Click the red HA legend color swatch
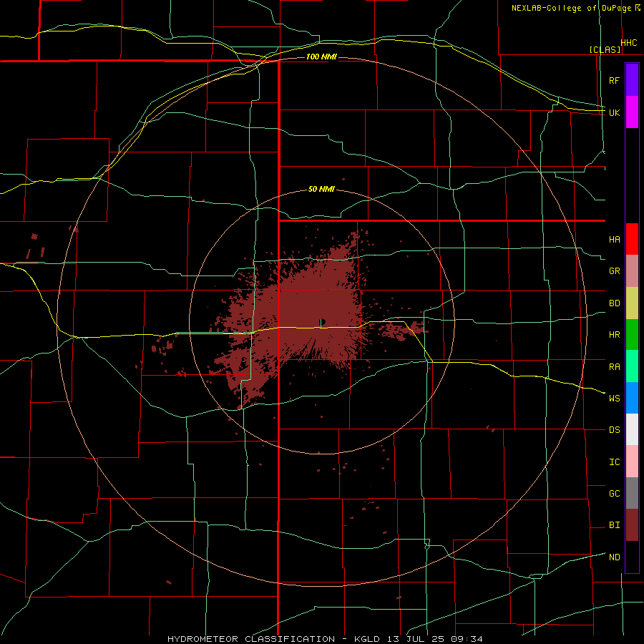The width and height of the screenshot is (644, 644). [632, 239]
